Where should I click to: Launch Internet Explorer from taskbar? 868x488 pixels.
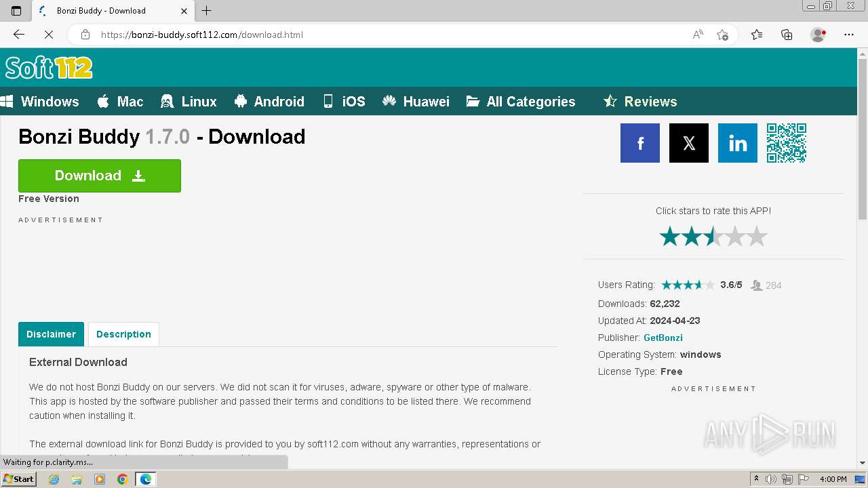coord(54,479)
